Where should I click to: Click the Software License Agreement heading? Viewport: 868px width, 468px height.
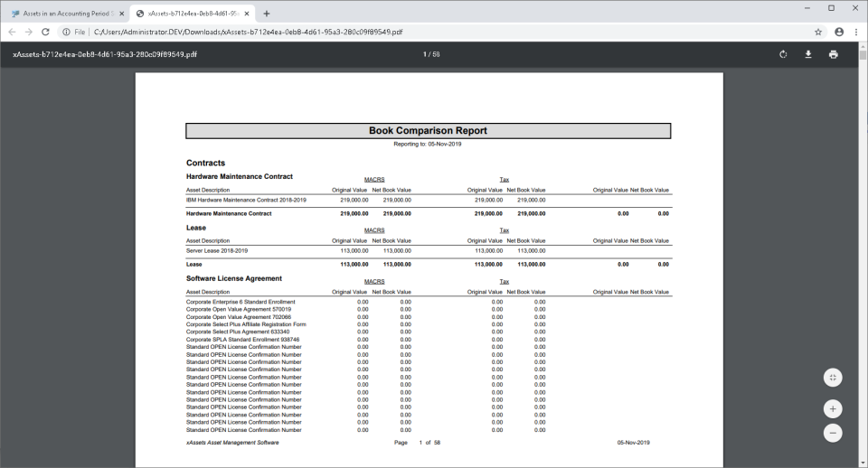point(233,278)
